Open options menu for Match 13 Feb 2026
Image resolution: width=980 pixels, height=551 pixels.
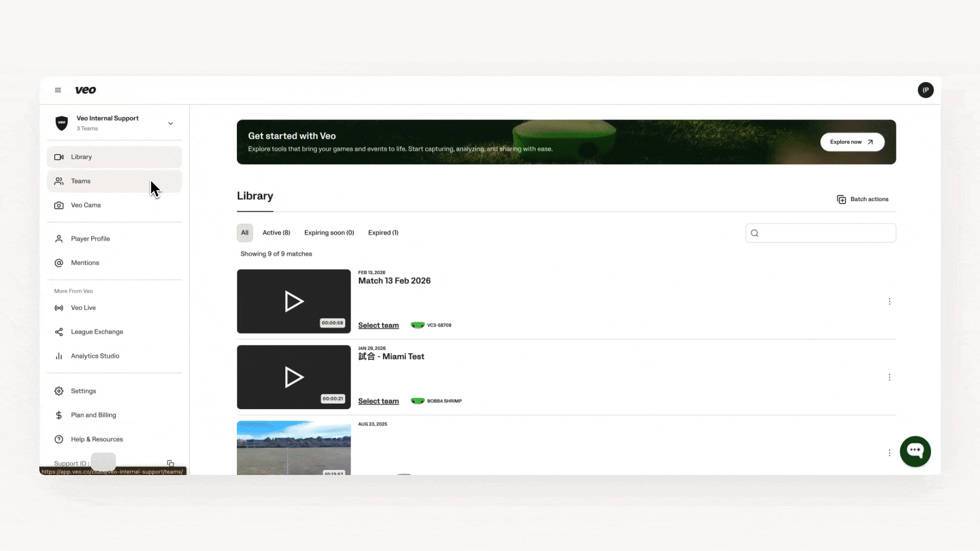pos(889,302)
